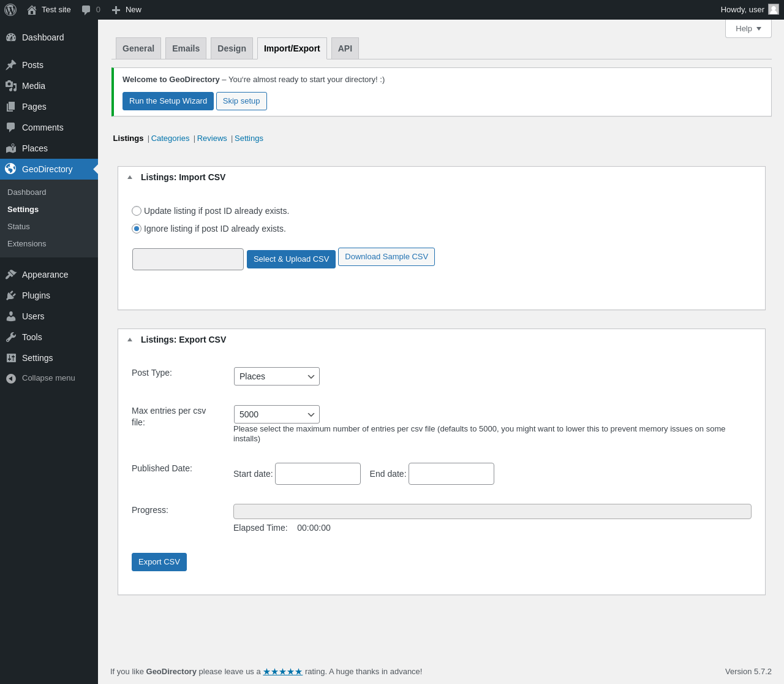The height and width of the screenshot is (684, 784).
Task: Click the Elapsed Time 00:00:00 value
Action: 314,528
